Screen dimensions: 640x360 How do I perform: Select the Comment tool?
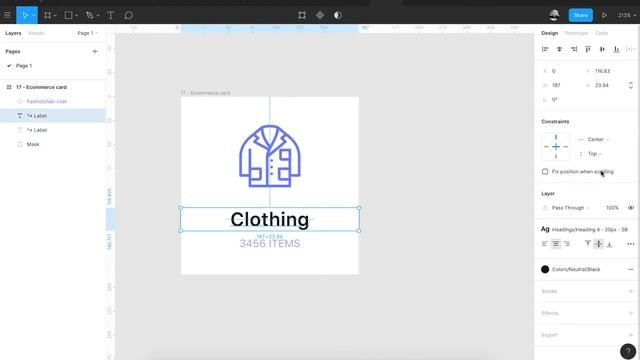coord(128,15)
